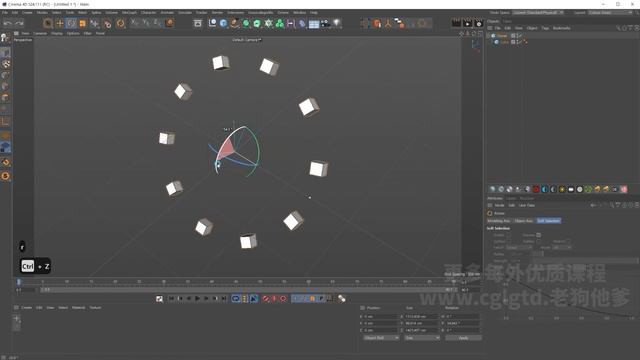Click the Play Forwards button

pyautogui.click(x=198, y=299)
